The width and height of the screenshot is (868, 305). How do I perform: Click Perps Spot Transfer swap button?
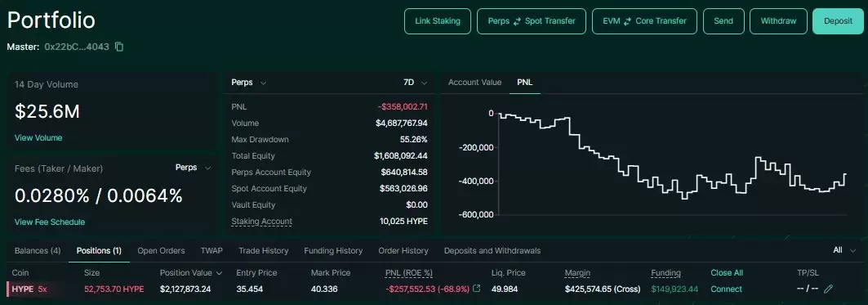(x=532, y=21)
